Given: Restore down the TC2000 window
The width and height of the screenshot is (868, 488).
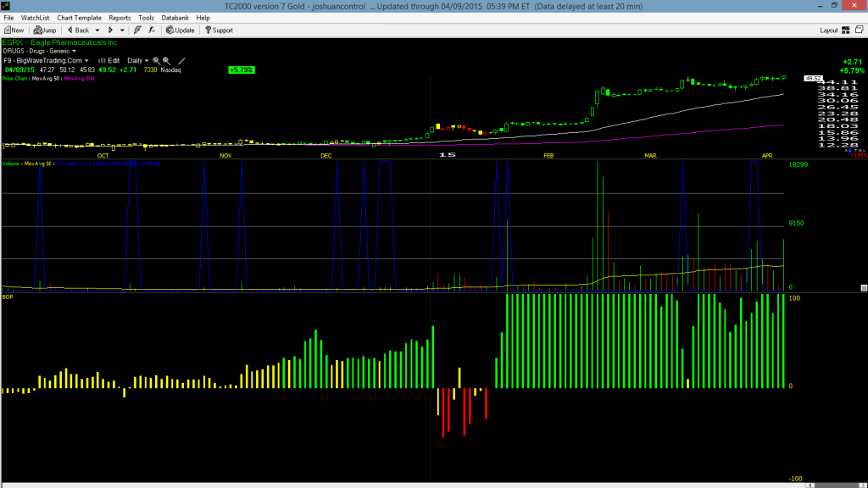Looking at the screenshot, I should point(834,6).
